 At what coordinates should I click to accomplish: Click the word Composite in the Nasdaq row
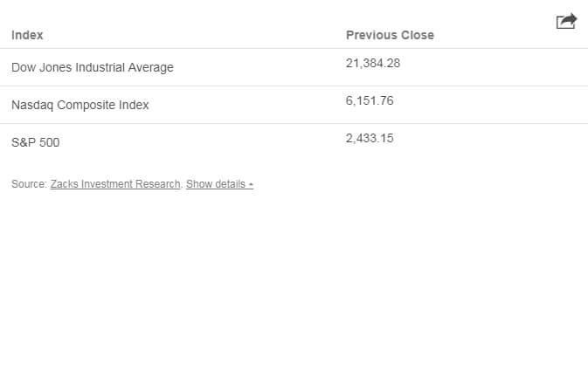pos(86,105)
